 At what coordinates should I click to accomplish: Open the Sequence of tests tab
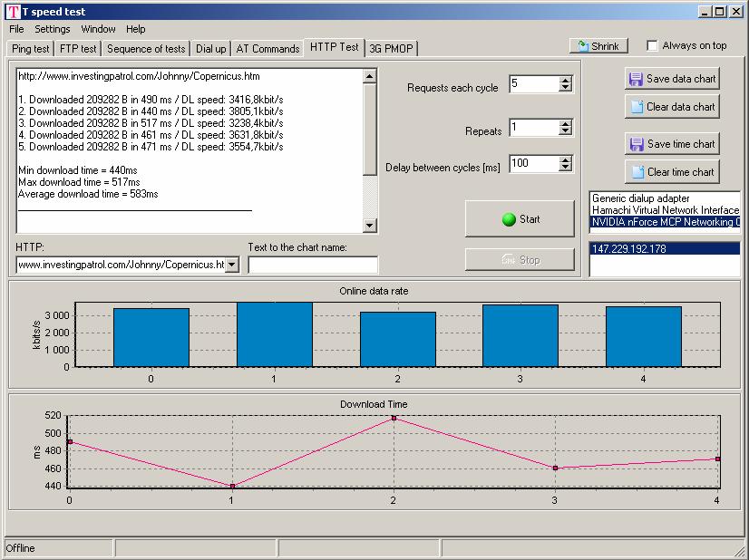click(x=146, y=49)
